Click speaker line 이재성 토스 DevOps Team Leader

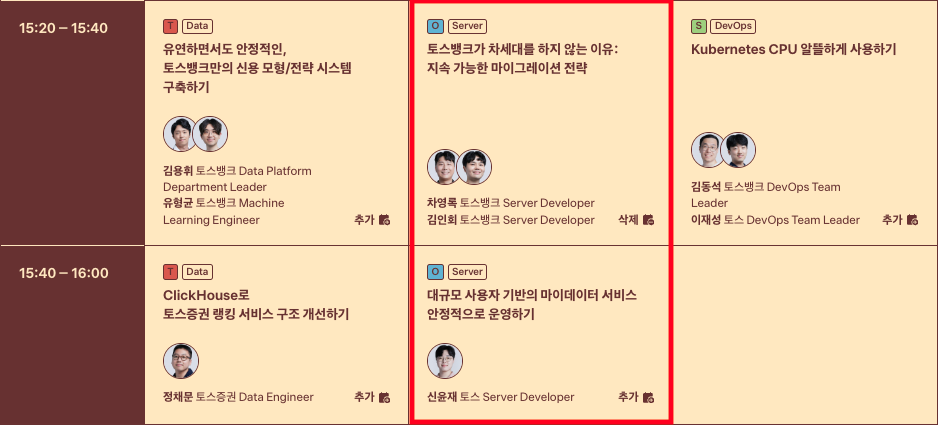tap(775, 220)
